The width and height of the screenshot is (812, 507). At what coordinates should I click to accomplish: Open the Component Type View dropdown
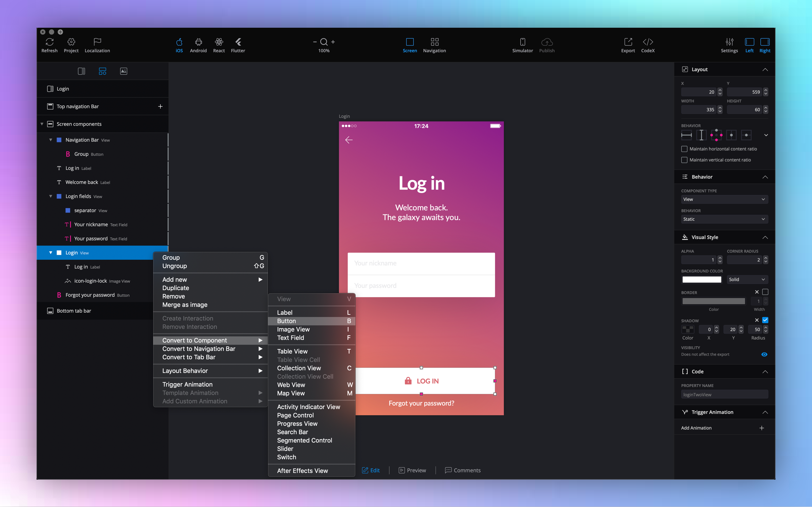click(724, 199)
